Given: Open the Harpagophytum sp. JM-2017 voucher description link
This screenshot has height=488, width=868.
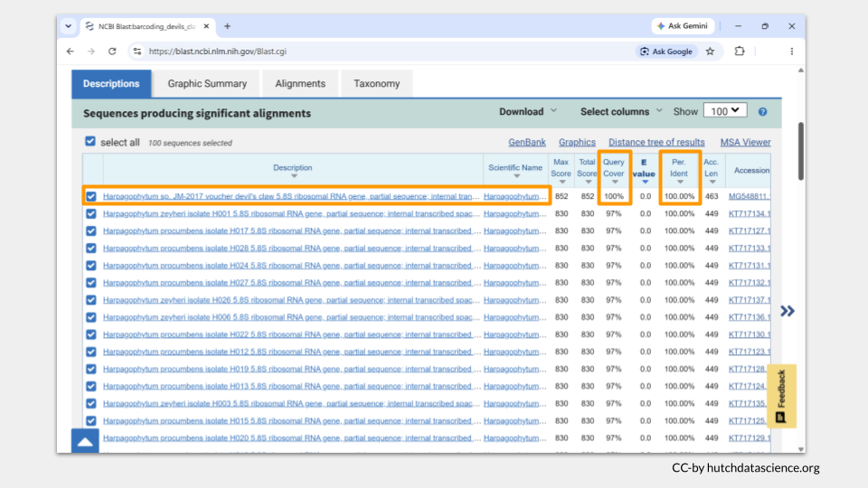Looking at the screenshot, I should (x=291, y=196).
